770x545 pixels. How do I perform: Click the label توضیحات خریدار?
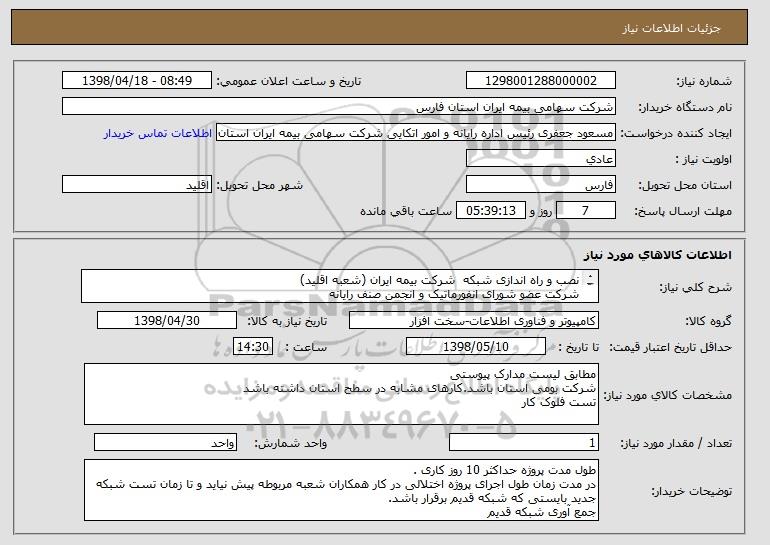692,491
